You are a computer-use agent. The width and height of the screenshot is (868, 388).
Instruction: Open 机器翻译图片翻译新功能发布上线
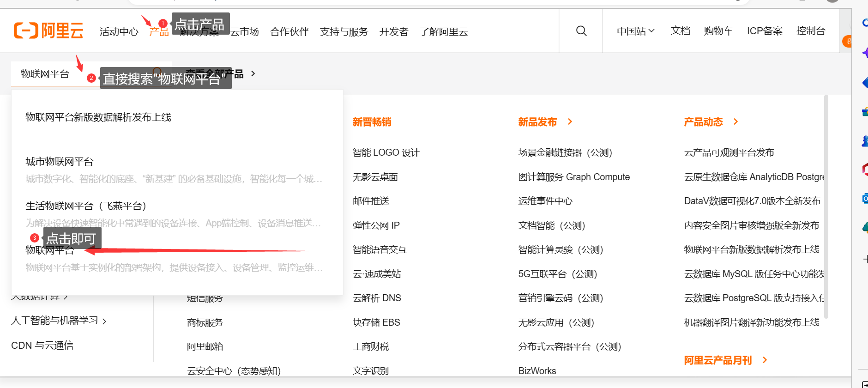(x=752, y=322)
